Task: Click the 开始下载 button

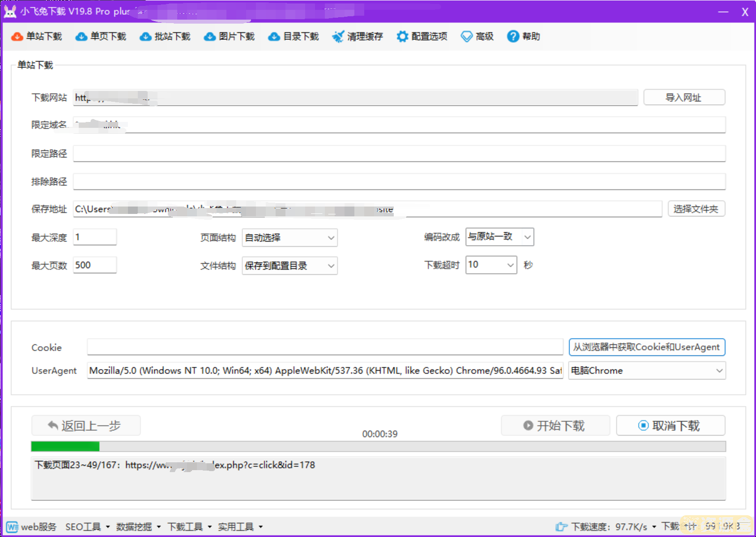Action: [555, 426]
